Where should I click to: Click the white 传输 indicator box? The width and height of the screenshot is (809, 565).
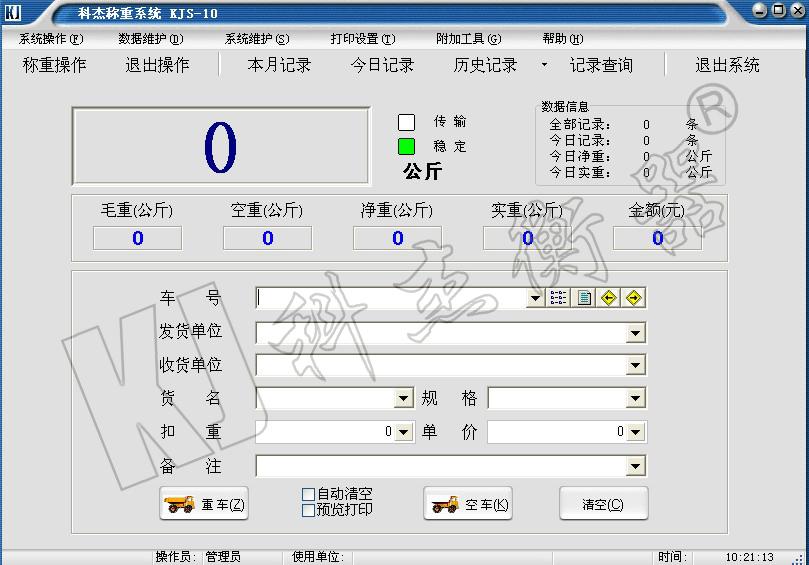(x=406, y=122)
